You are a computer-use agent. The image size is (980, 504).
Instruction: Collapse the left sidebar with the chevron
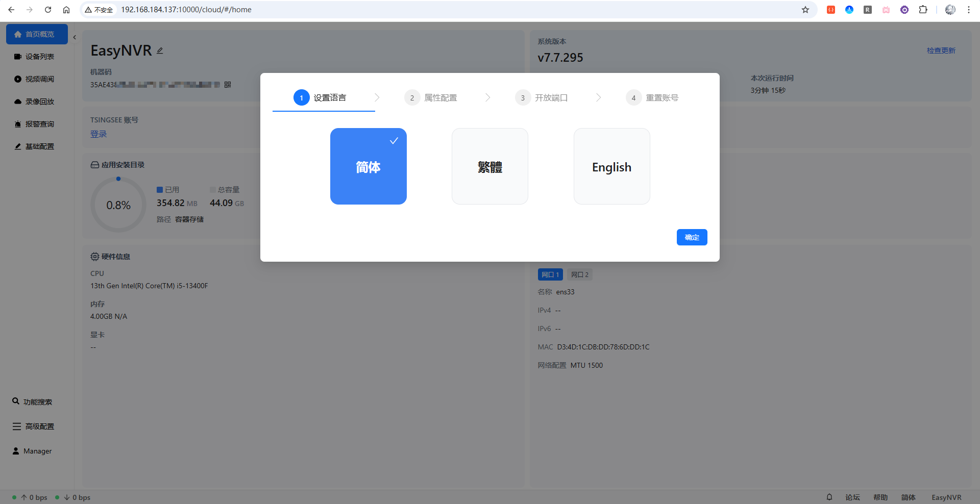click(x=75, y=37)
